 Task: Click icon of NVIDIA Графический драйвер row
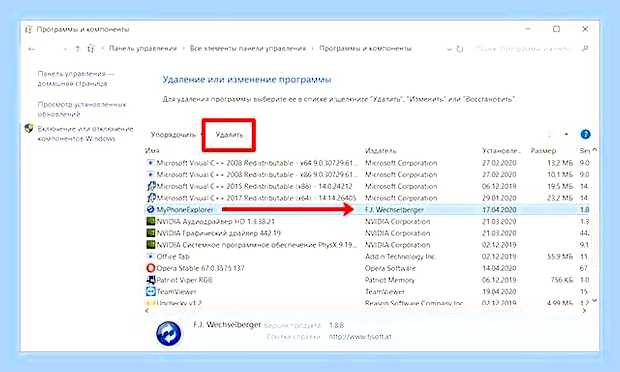(x=150, y=233)
